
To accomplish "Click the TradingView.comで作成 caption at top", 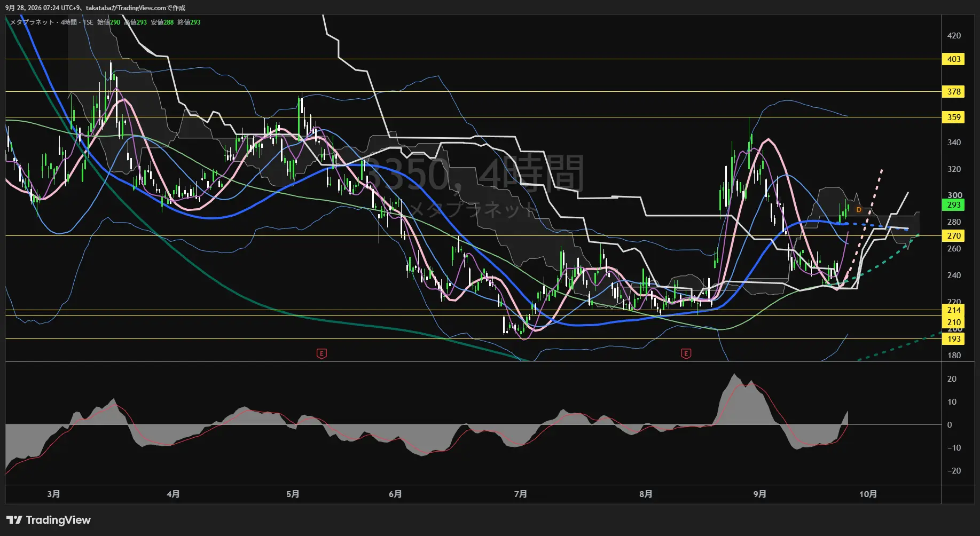I will [151, 8].
